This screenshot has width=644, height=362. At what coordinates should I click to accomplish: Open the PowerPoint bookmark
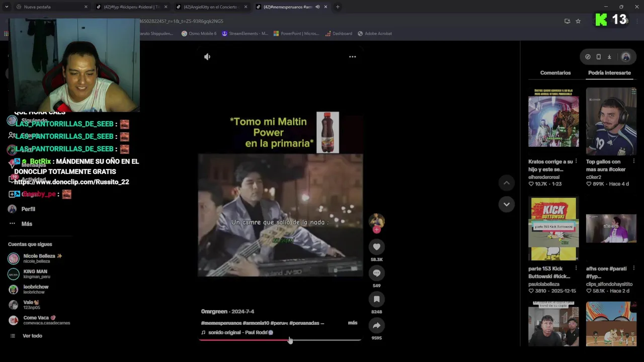[296, 34]
